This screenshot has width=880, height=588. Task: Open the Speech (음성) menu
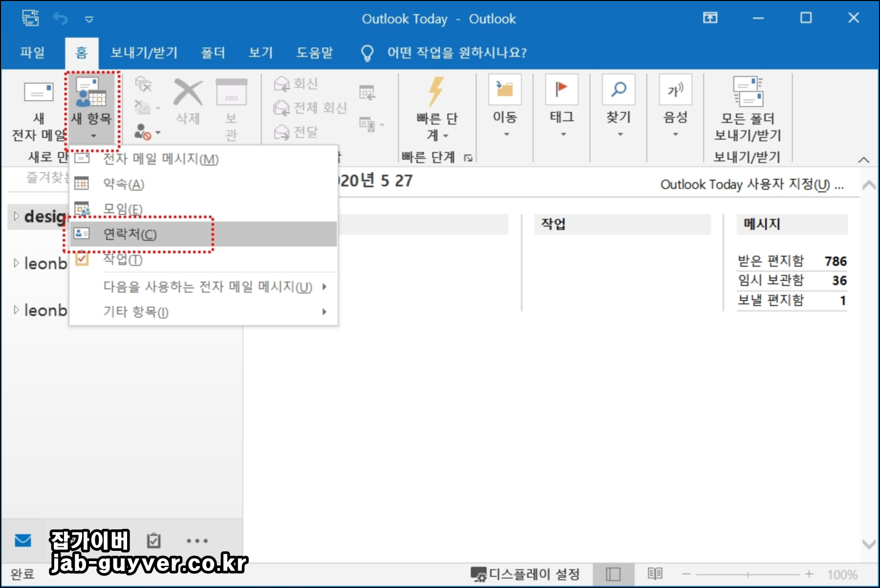click(676, 106)
